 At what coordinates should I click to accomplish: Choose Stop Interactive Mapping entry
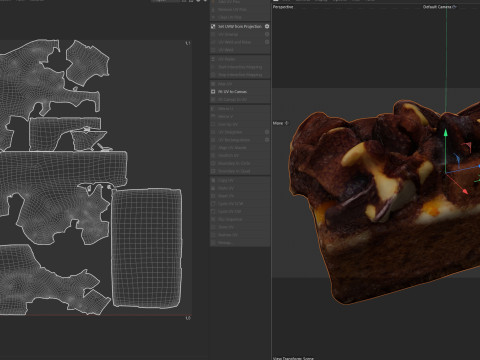pyautogui.click(x=240, y=75)
